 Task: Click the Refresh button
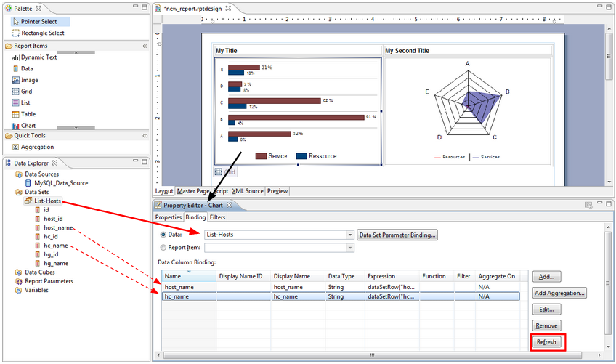click(546, 341)
